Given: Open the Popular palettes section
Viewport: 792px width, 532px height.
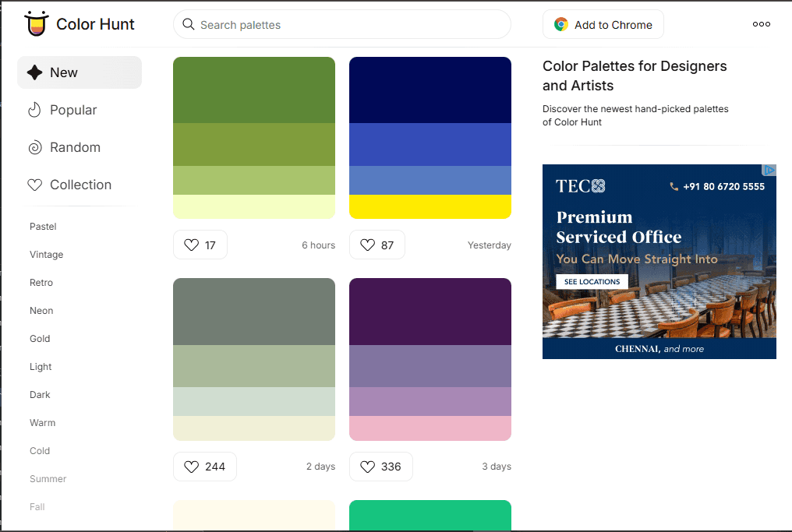Looking at the screenshot, I should pyautogui.click(x=80, y=110).
